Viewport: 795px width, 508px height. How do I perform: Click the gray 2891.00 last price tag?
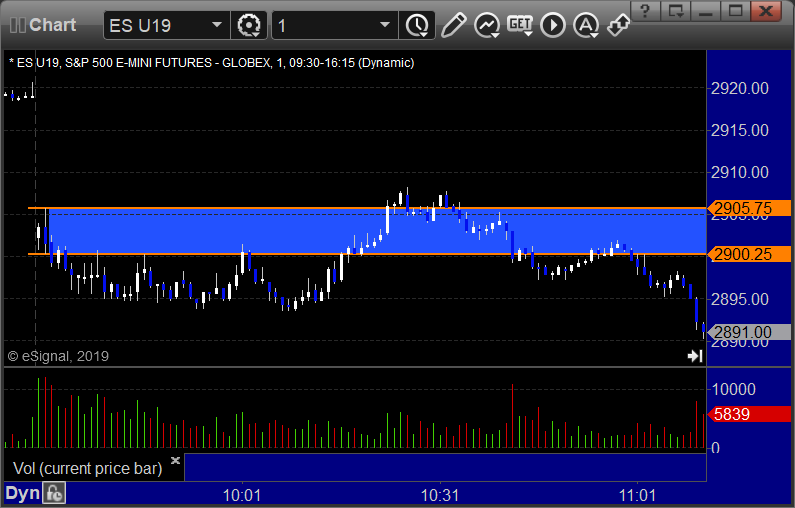pyautogui.click(x=749, y=332)
